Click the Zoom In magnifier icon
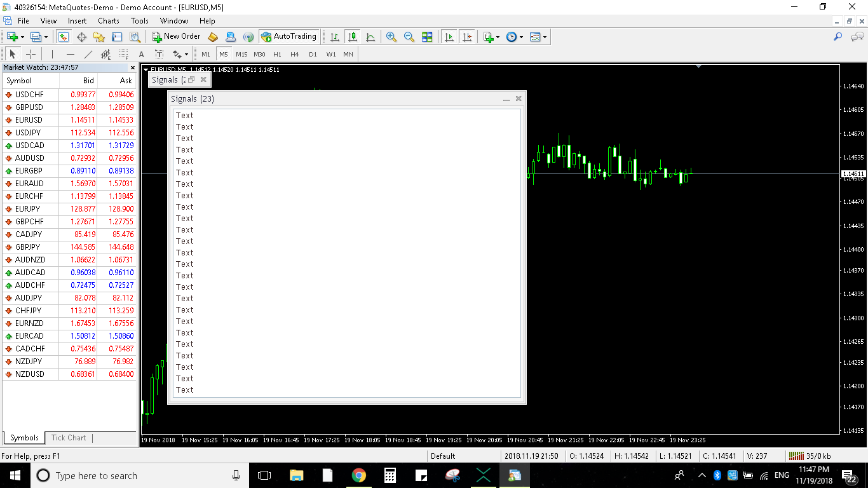This screenshot has width=868, height=488. pyautogui.click(x=391, y=37)
